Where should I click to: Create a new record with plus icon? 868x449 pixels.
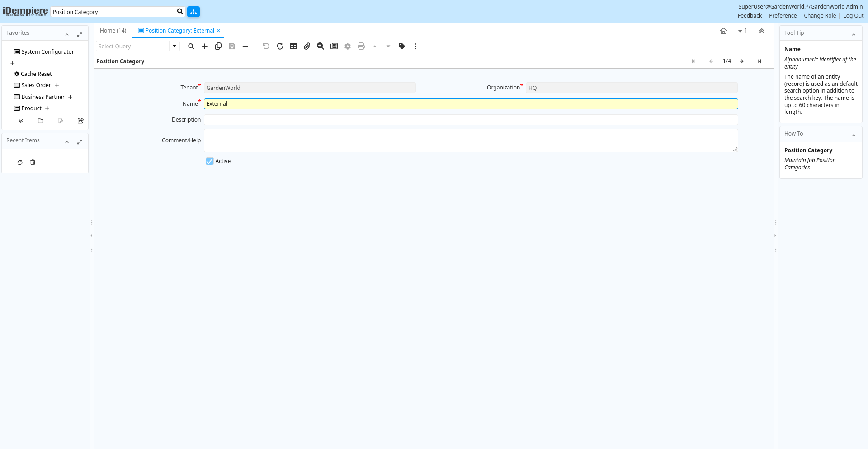(205, 46)
